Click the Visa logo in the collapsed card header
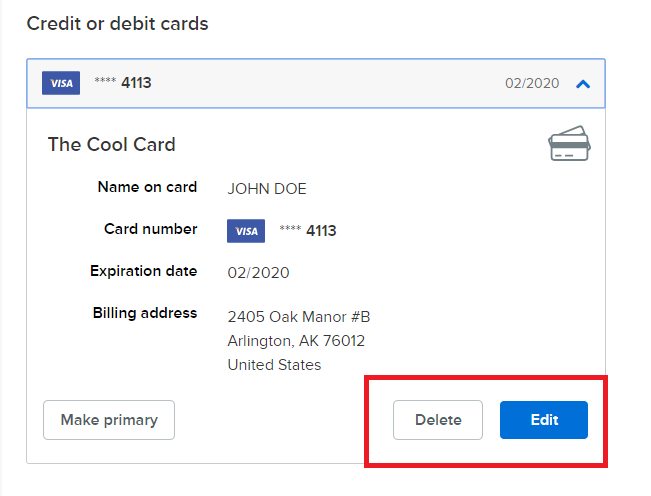 coord(61,83)
